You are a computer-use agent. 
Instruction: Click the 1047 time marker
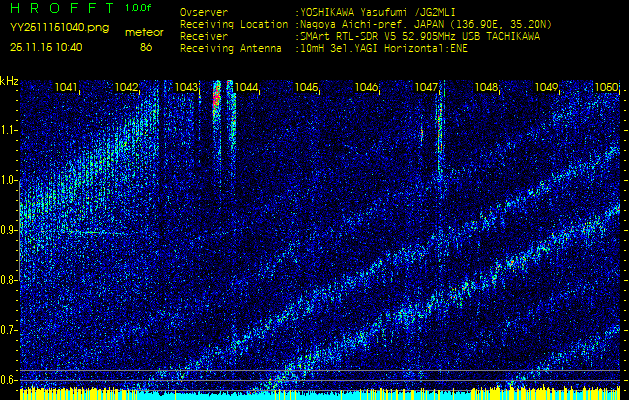pos(426,87)
